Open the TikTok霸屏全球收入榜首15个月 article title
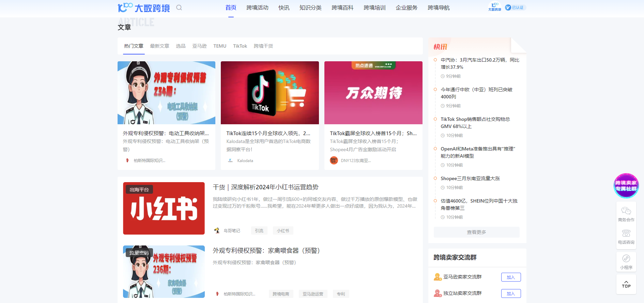 point(373,133)
